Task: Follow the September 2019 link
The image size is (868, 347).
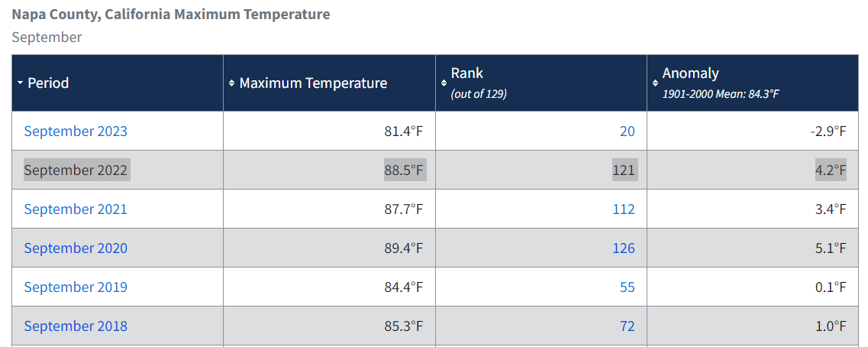Action: (x=76, y=287)
